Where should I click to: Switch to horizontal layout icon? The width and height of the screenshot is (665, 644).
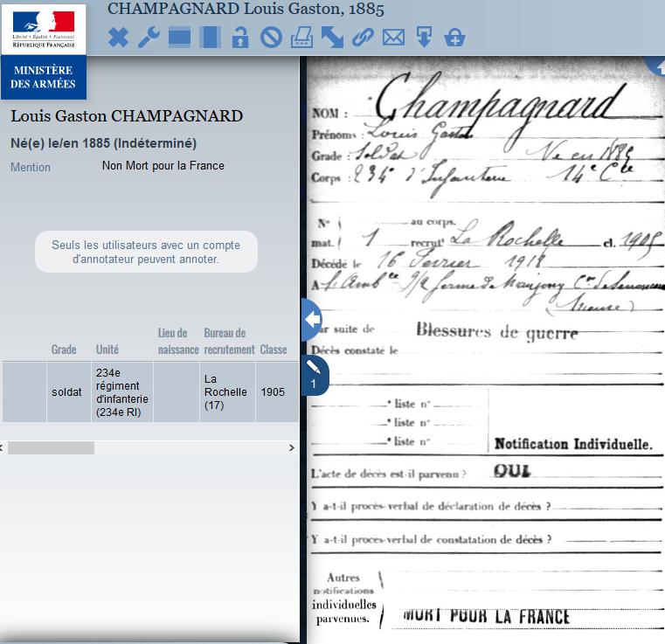point(179,37)
